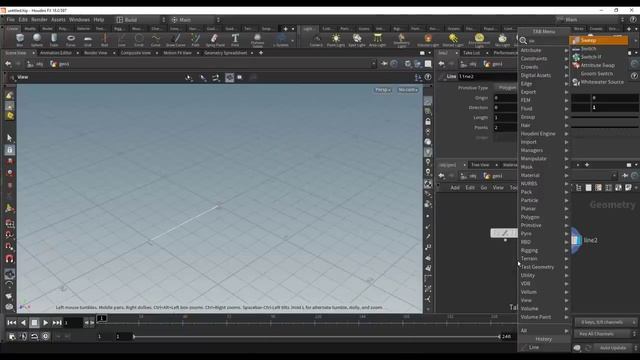Add a Distant Light from the shelf
Viewport: 640px width, 360px height.
pos(453,40)
